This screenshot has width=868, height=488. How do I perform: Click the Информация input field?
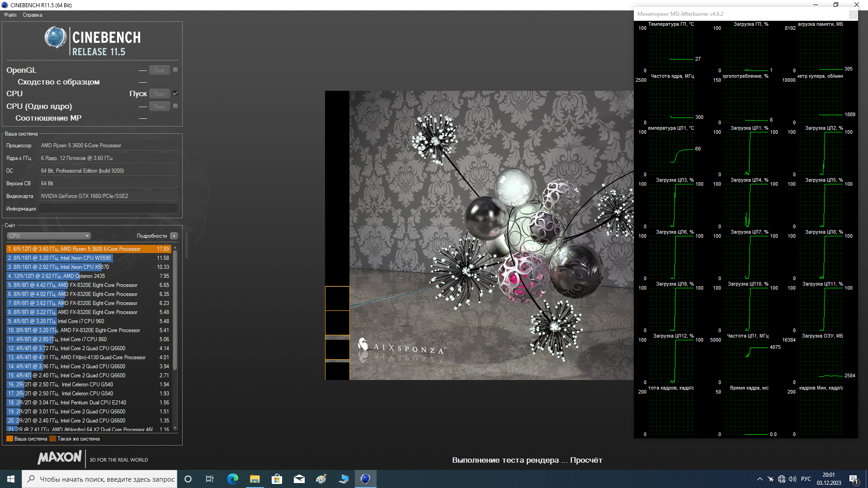coord(108,209)
